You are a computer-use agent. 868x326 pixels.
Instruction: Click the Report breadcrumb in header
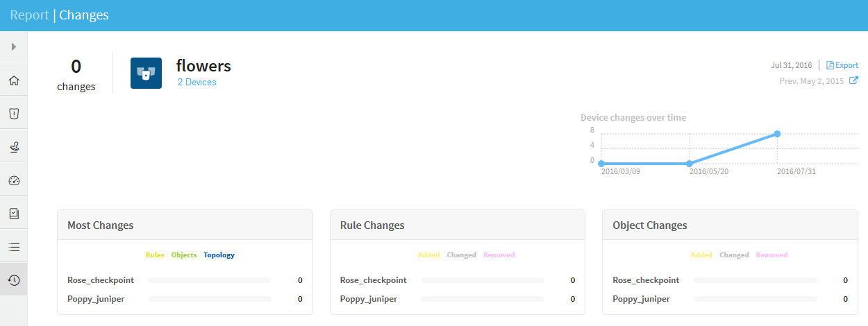tap(29, 15)
